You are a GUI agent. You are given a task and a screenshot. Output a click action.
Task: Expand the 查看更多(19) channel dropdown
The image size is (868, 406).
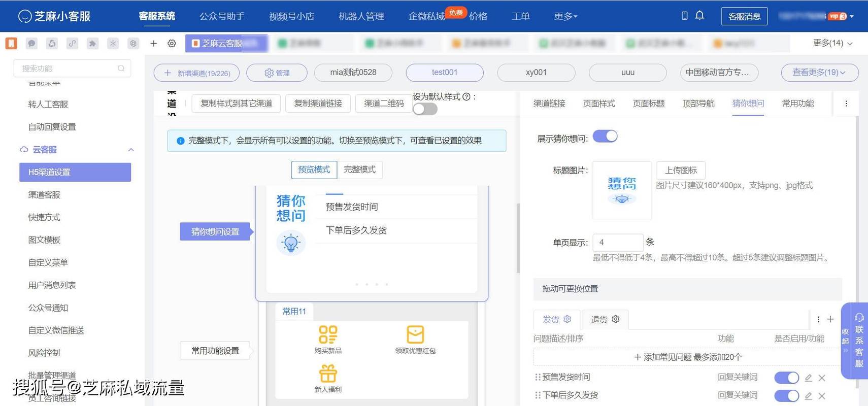click(x=819, y=73)
